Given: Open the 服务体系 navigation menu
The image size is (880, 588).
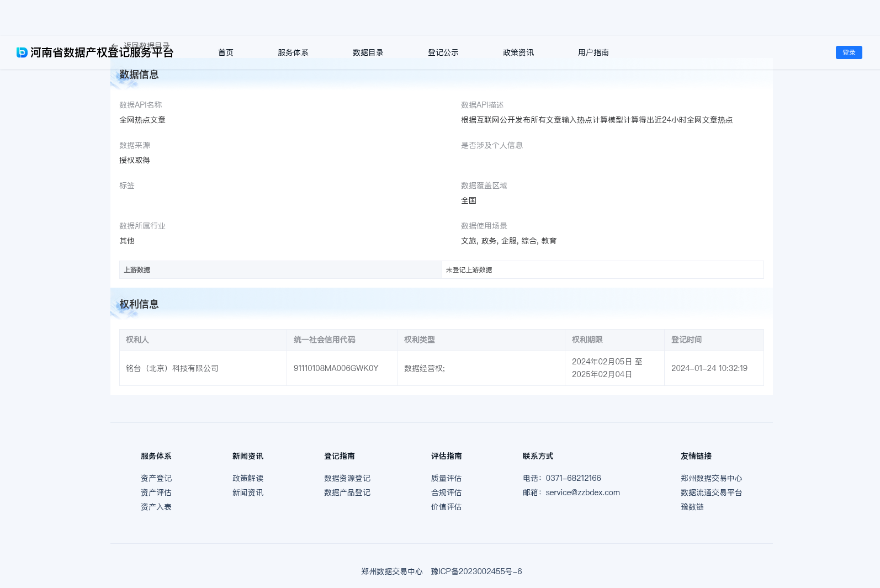Looking at the screenshot, I should [293, 52].
